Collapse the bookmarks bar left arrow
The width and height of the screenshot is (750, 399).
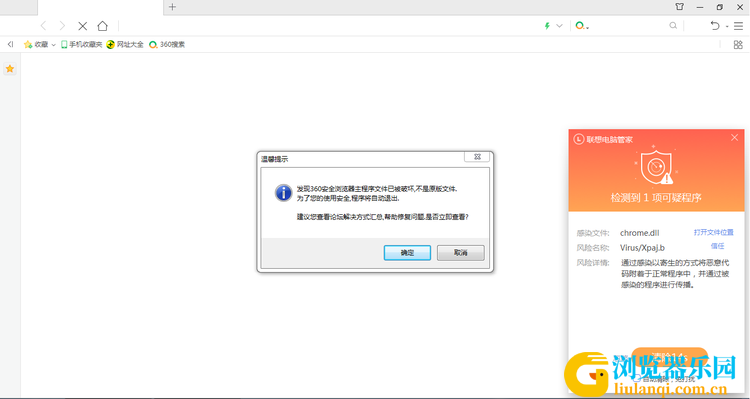point(11,44)
